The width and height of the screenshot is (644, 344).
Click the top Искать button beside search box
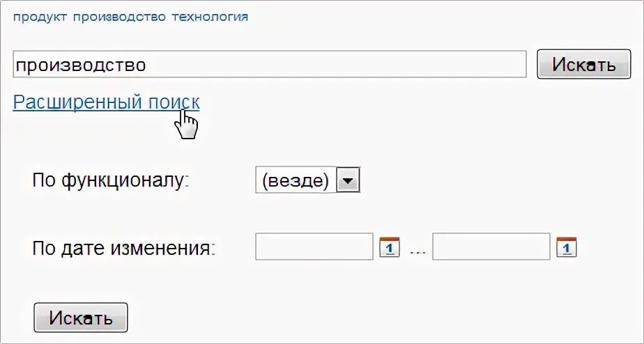click(583, 64)
